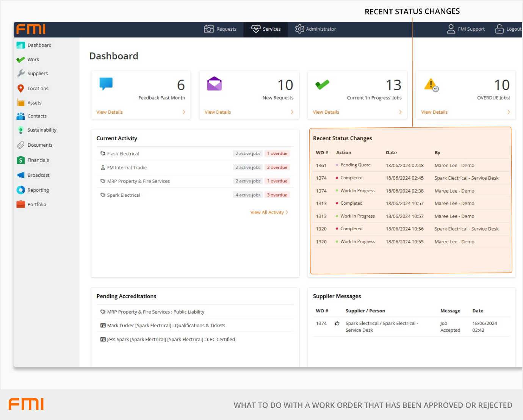Open Suppliers via wrench icon

point(21,74)
